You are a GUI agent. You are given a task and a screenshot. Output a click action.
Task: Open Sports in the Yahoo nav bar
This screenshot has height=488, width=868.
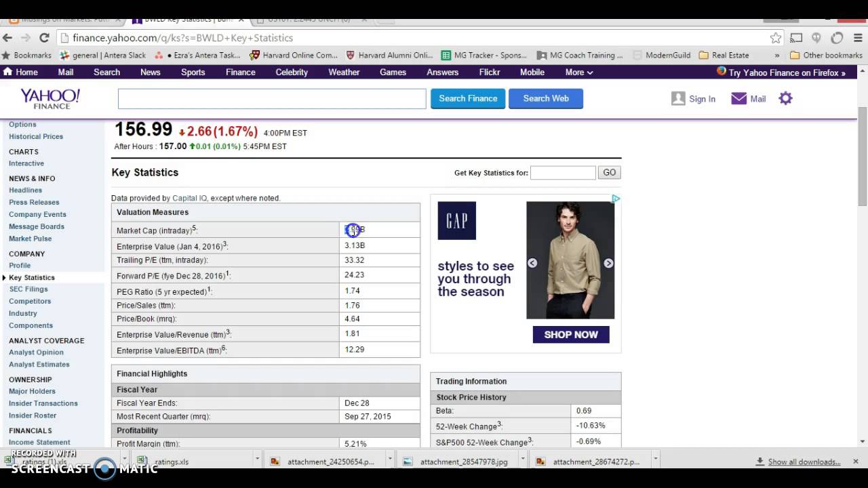pos(193,72)
